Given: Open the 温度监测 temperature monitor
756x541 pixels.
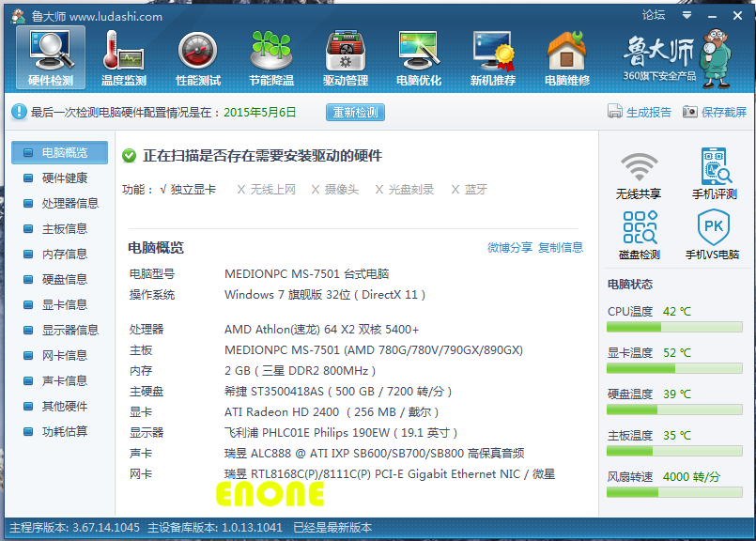Looking at the screenshot, I should click(123, 58).
